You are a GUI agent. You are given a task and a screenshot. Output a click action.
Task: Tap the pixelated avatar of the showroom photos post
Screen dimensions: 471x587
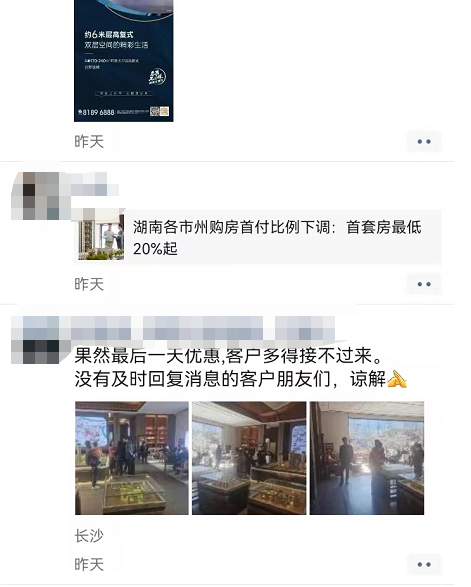[x=36, y=340]
